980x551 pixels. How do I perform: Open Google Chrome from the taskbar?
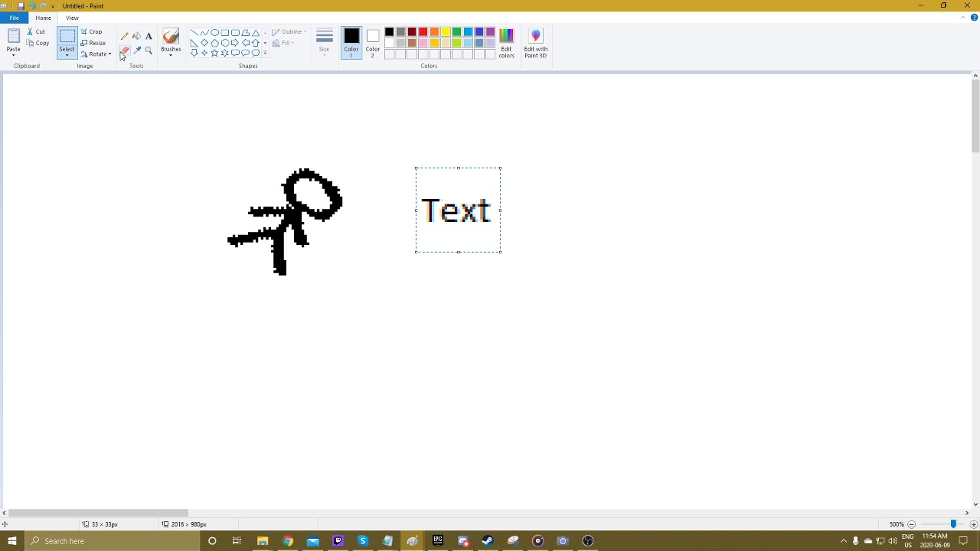click(x=287, y=541)
